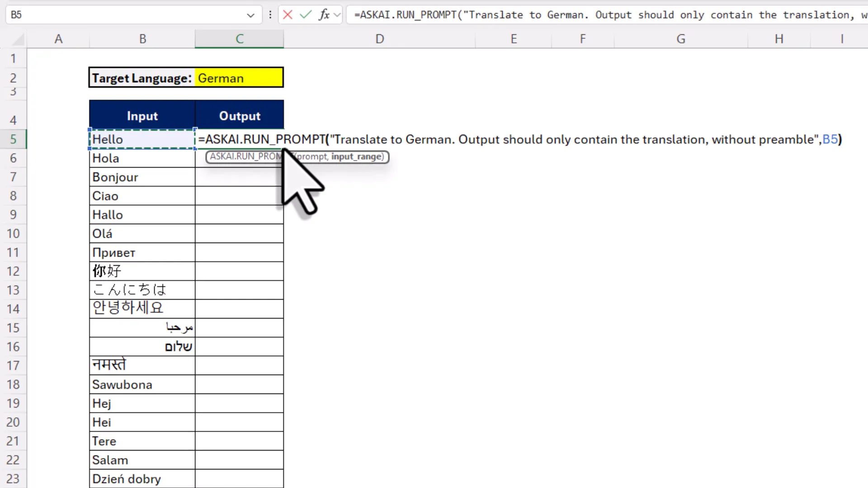868x488 pixels.
Task: Confirm the formula with checkmark icon
Action: pyautogui.click(x=306, y=15)
